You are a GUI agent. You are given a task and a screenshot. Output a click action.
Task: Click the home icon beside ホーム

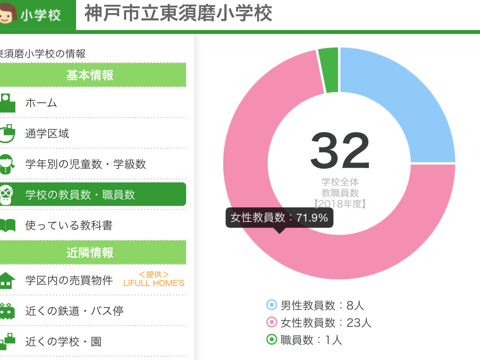coord(7,103)
